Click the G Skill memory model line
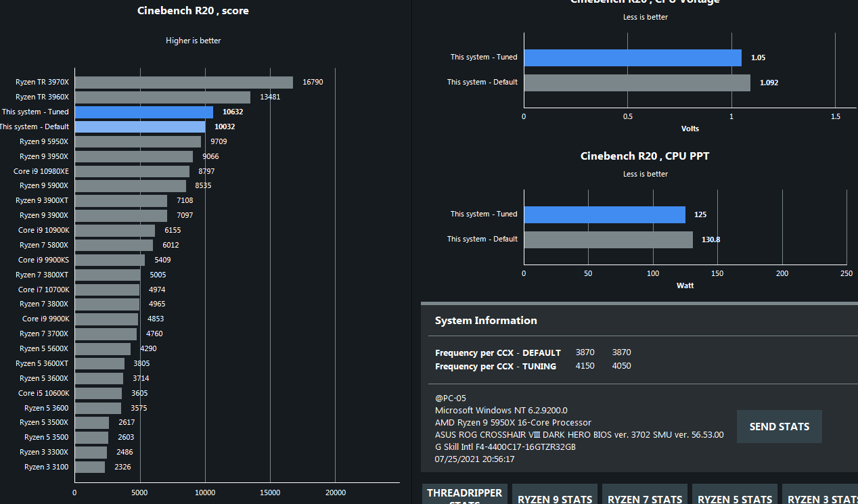 (505, 446)
